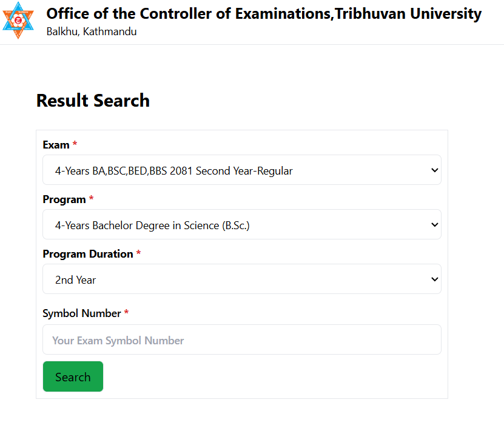The width and height of the screenshot is (504, 431).
Task: Select the 2nd Year duration text
Action: coord(76,279)
